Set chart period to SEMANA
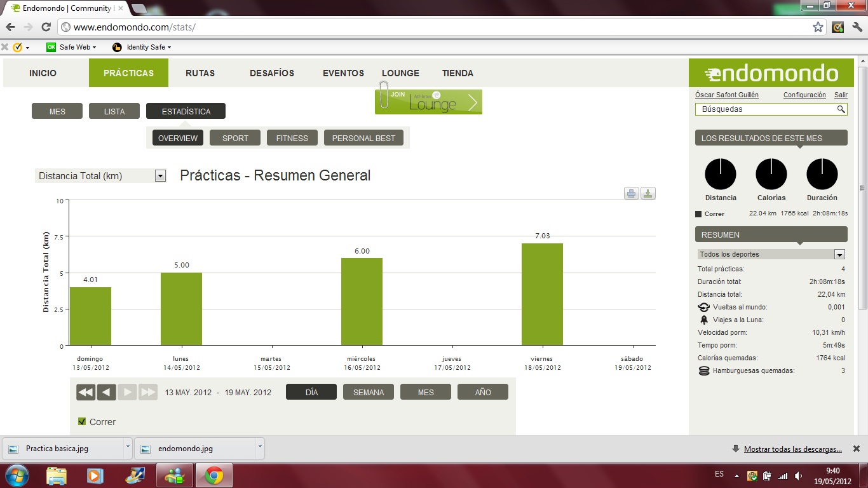Viewport: 868px width, 488px height. click(x=369, y=392)
